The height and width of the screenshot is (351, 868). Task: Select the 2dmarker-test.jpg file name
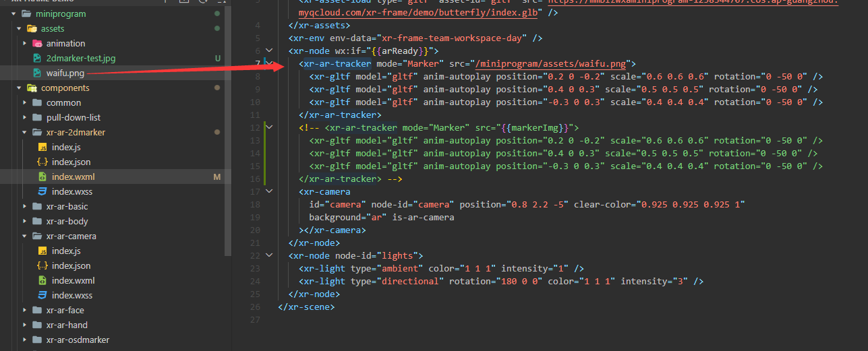[81, 58]
